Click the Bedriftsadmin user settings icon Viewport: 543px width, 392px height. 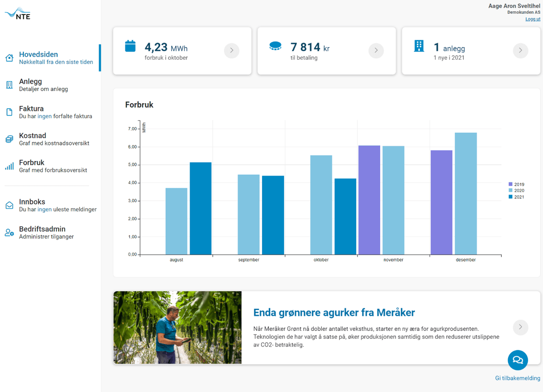9,233
